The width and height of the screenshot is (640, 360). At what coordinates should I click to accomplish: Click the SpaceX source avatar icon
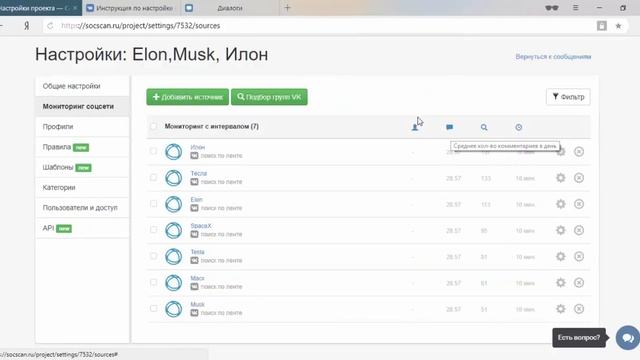point(173,230)
